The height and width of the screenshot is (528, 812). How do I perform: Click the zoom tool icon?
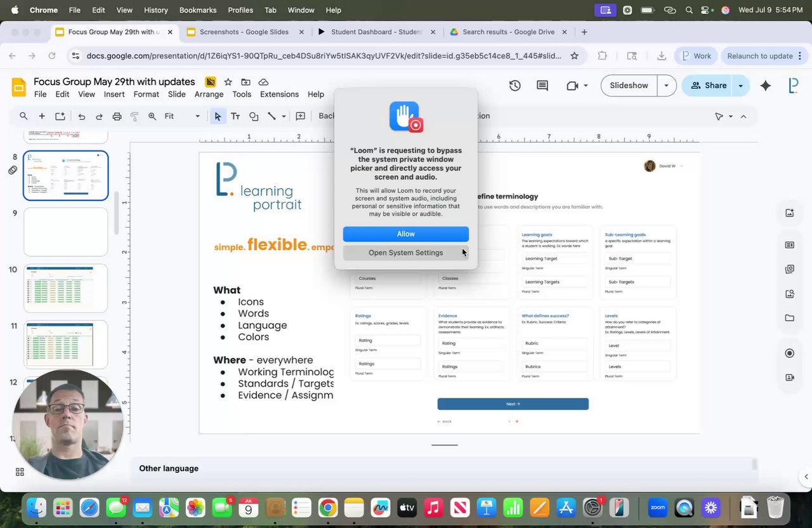click(x=152, y=116)
